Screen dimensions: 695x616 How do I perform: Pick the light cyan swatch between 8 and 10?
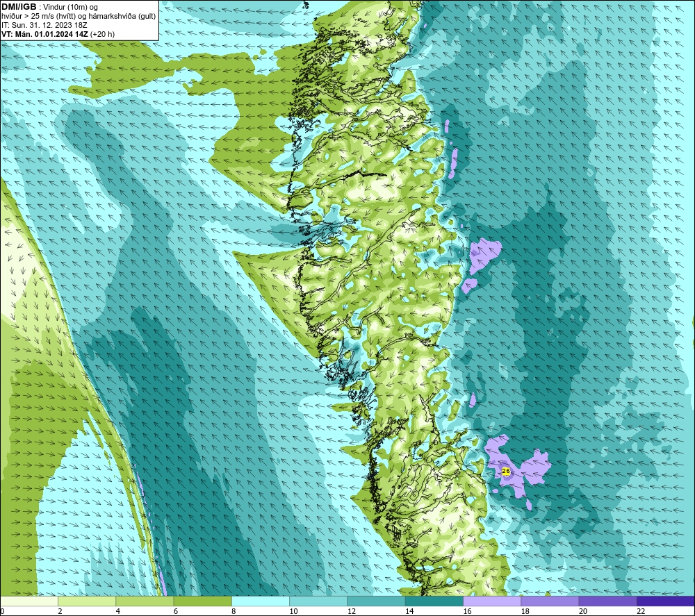261,601
